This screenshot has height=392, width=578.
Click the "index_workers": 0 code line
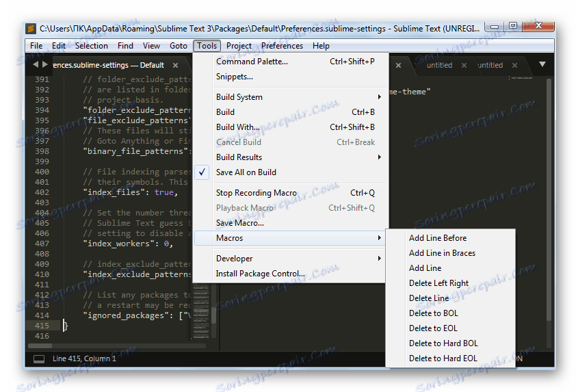coord(128,244)
